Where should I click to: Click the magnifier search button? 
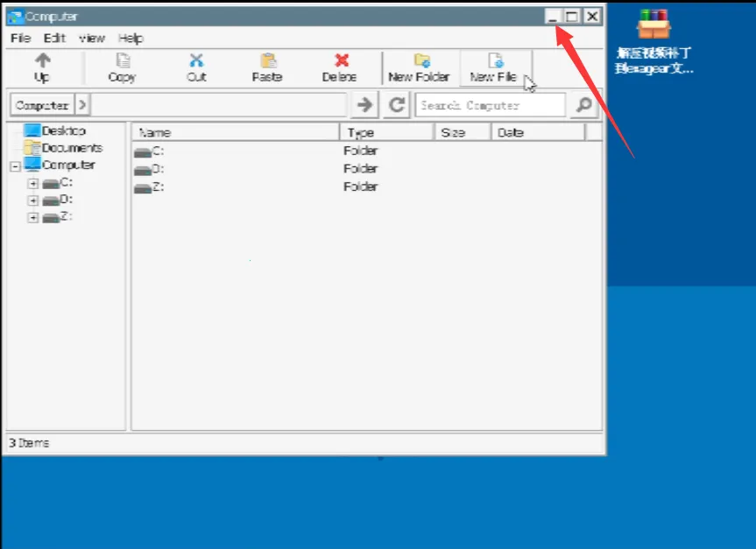583,105
